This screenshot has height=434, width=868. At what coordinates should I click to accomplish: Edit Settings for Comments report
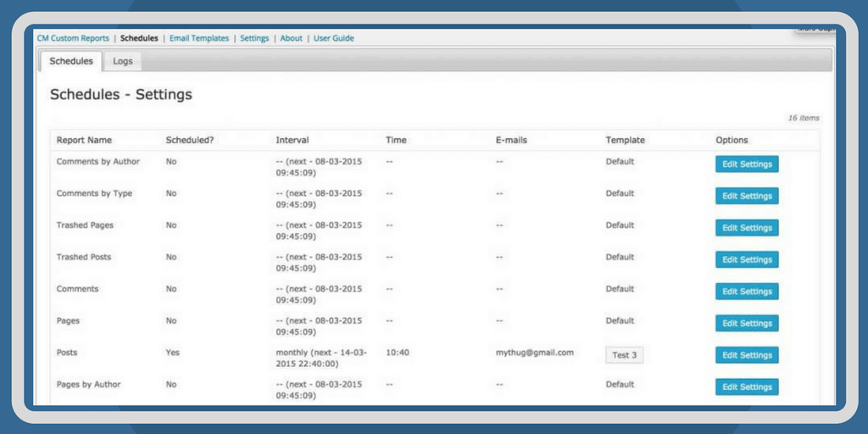tap(747, 292)
